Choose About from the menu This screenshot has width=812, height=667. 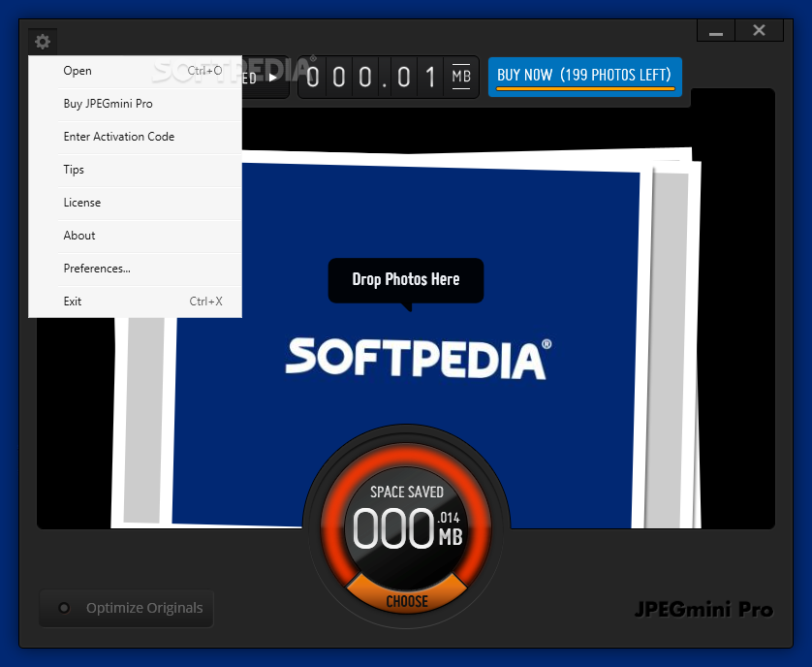[135, 236]
